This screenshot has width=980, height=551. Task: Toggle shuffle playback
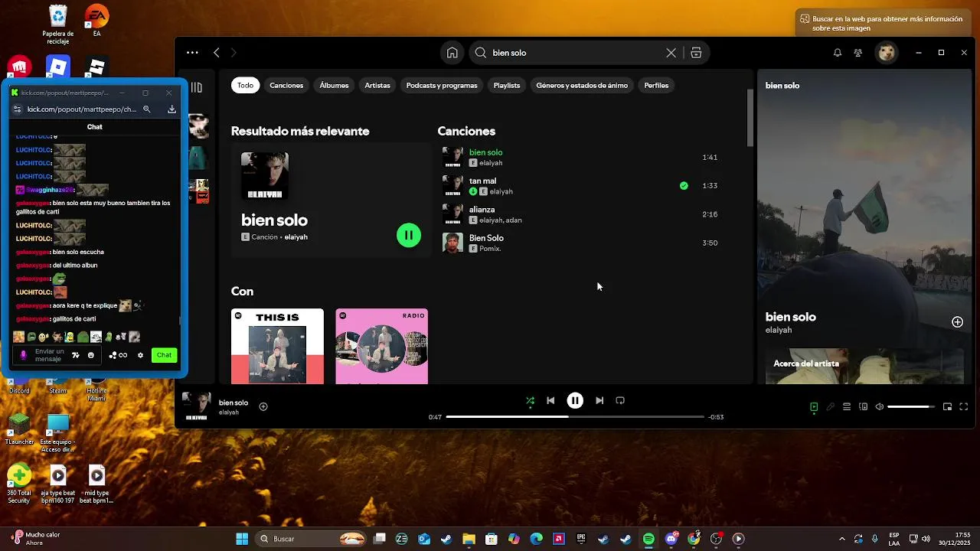pyautogui.click(x=530, y=400)
